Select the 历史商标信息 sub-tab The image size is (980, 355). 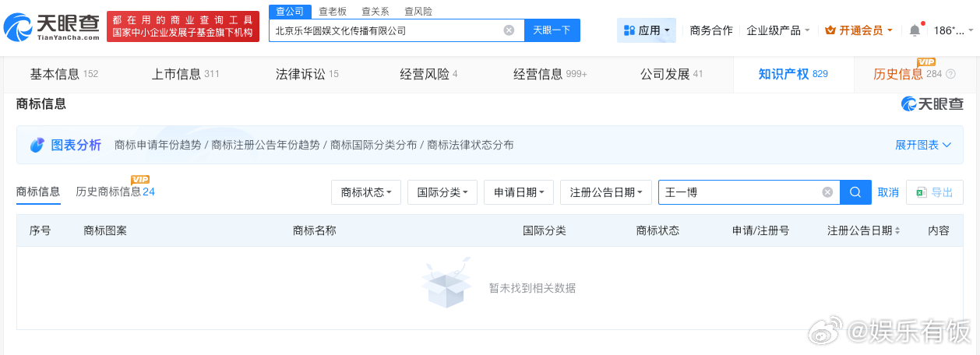(115, 192)
